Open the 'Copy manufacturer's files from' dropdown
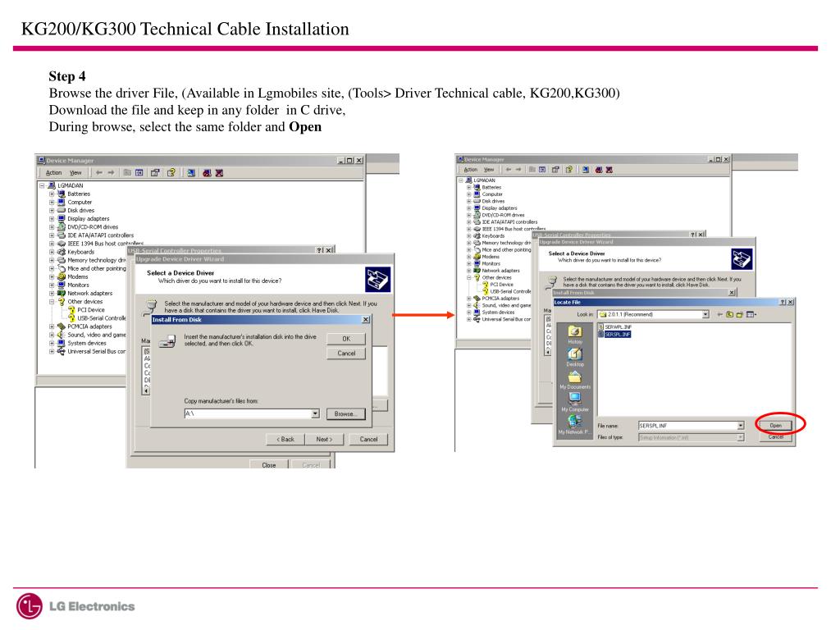This screenshot has width=840, height=630. 315,413
